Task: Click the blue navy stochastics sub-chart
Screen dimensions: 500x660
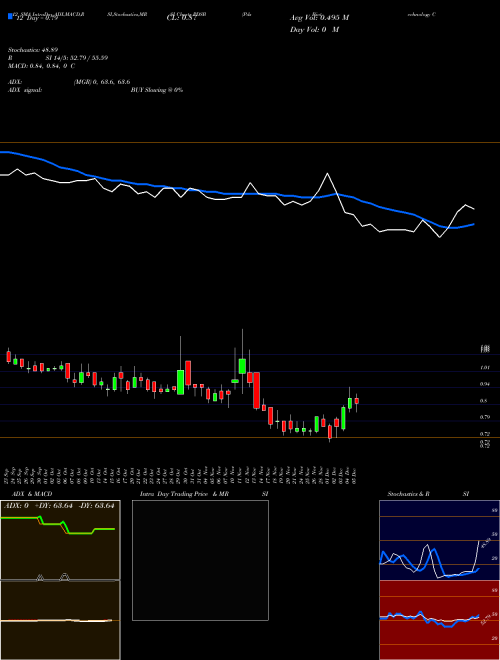Action: [x=439, y=540]
